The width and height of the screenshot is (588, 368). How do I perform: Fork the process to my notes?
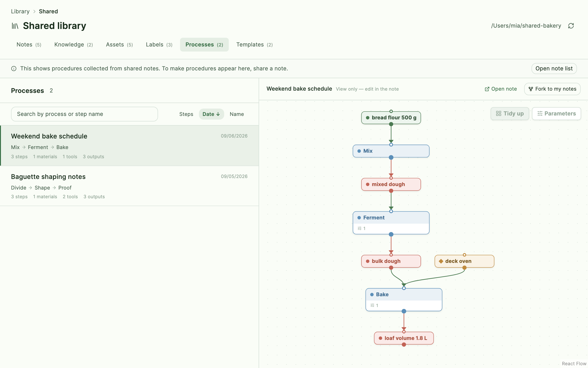[552, 89]
